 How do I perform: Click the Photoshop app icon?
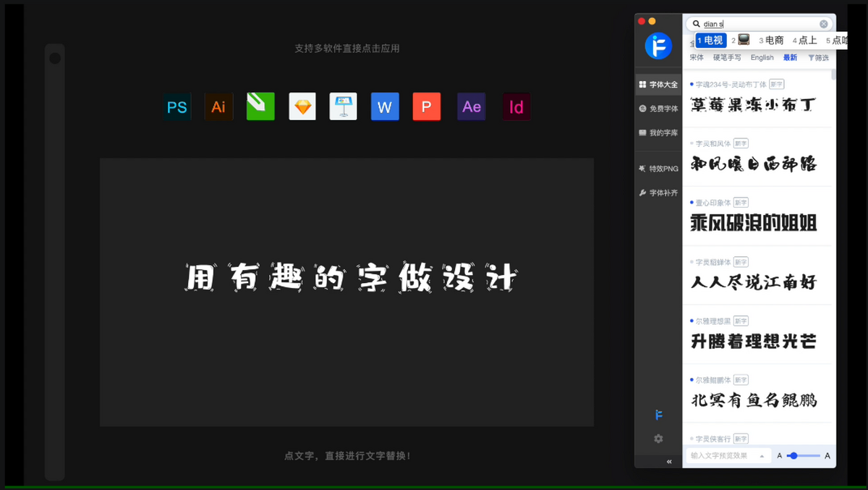pos(176,106)
